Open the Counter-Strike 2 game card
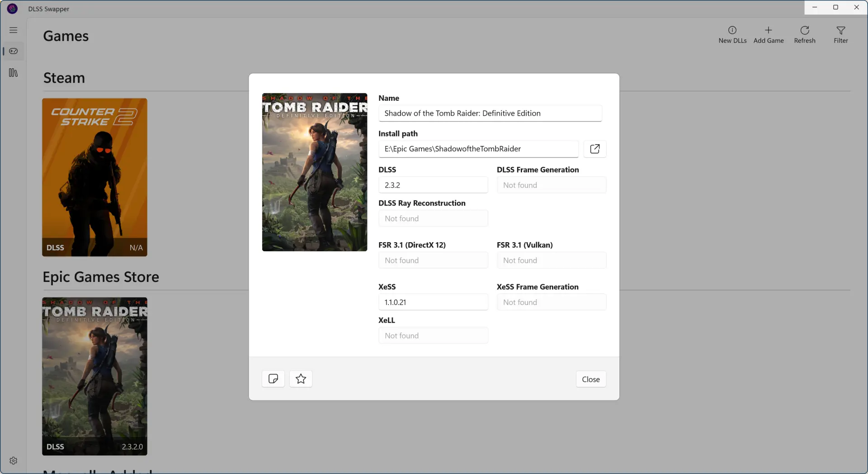The image size is (868, 474). 94,177
